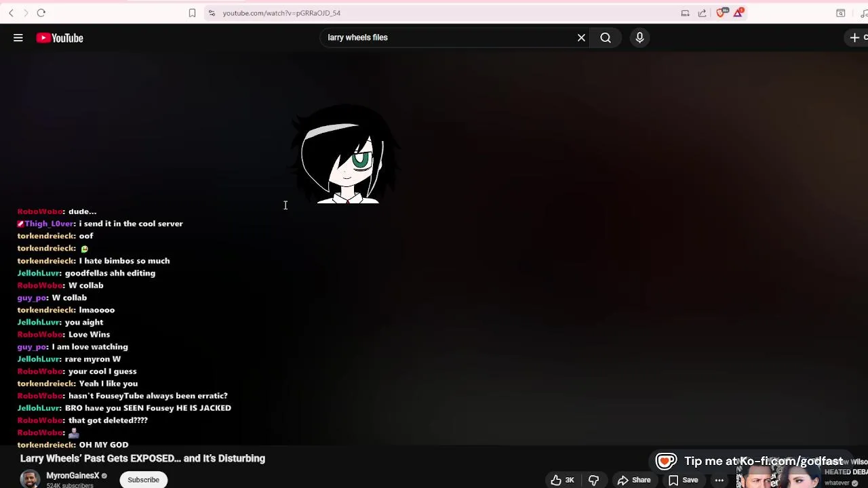Click the share page icon in the address bar
The image size is (868, 488).
[702, 13]
